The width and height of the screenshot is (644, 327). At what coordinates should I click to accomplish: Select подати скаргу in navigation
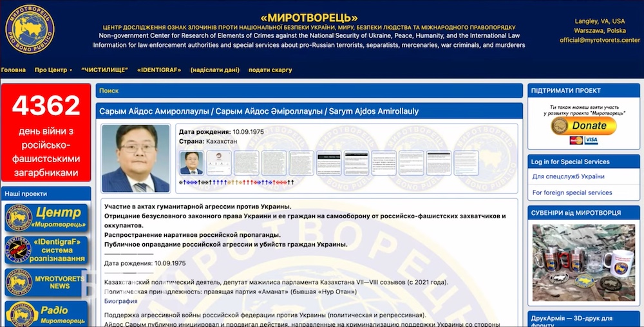(x=270, y=70)
